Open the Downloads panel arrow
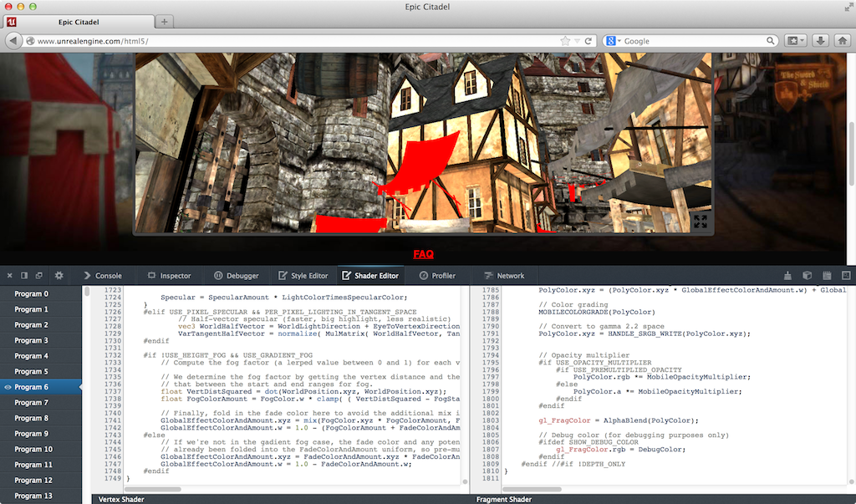 pos(820,41)
